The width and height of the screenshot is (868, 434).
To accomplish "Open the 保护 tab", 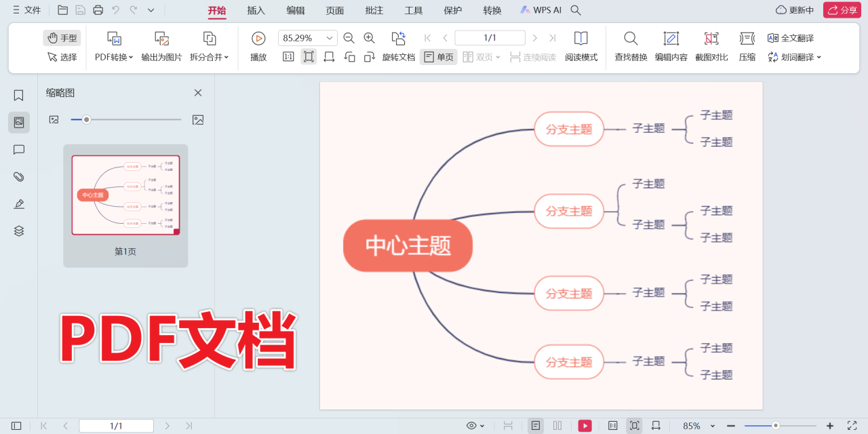I will (453, 10).
